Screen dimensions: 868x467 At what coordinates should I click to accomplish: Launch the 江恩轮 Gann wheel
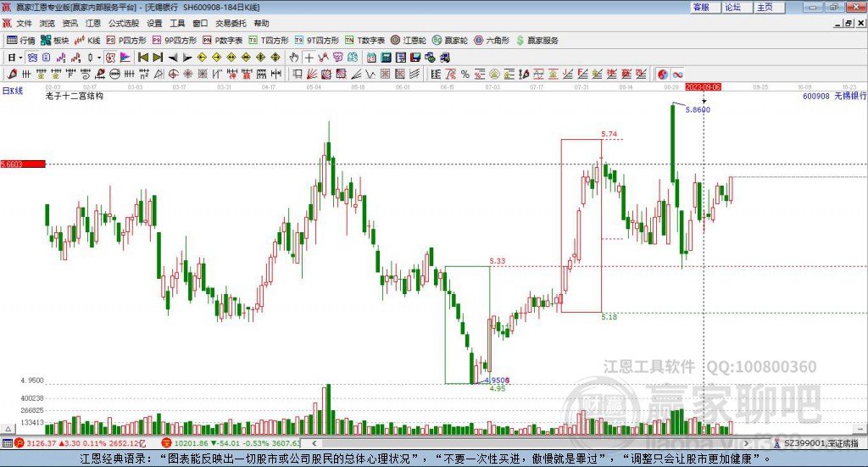pos(409,41)
